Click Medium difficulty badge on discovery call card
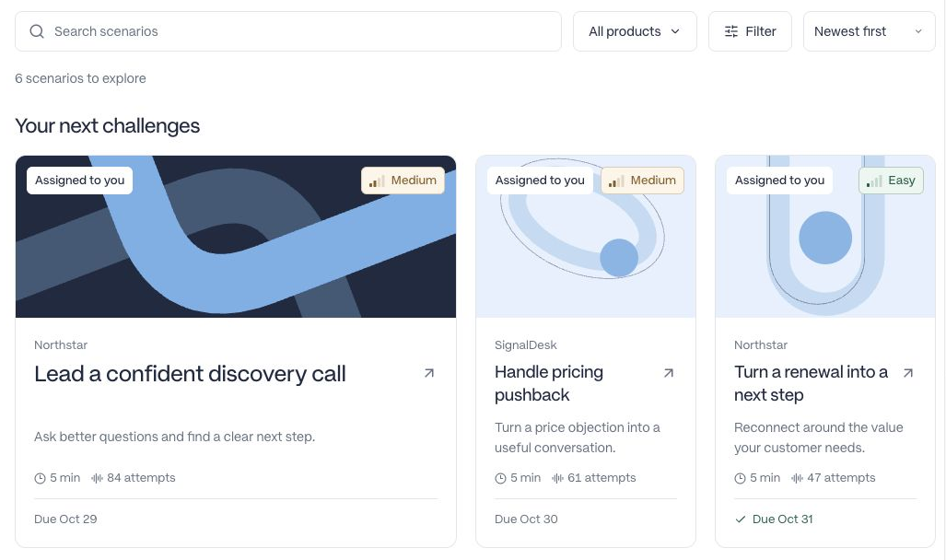Image resolution: width=946 pixels, height=560 pixels. pyautogui.click(x=403, y=181)
